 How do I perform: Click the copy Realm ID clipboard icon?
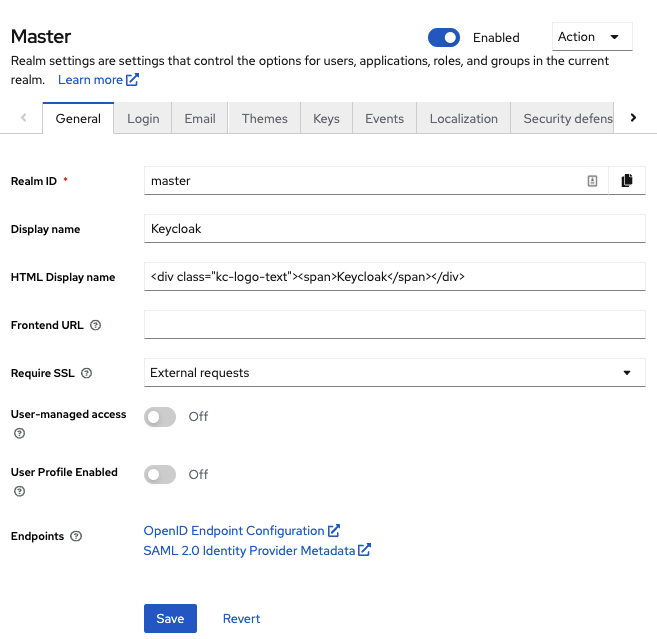627,181
